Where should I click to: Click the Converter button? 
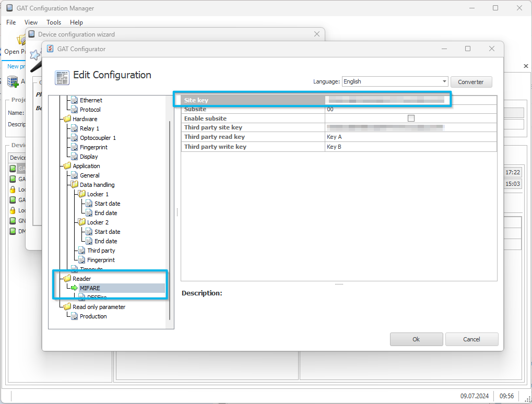click(x=471, y=82)
